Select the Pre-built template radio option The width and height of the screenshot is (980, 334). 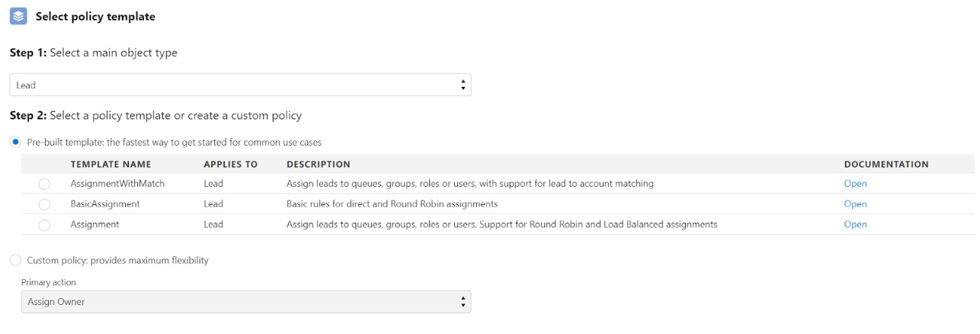click(15, 142)
